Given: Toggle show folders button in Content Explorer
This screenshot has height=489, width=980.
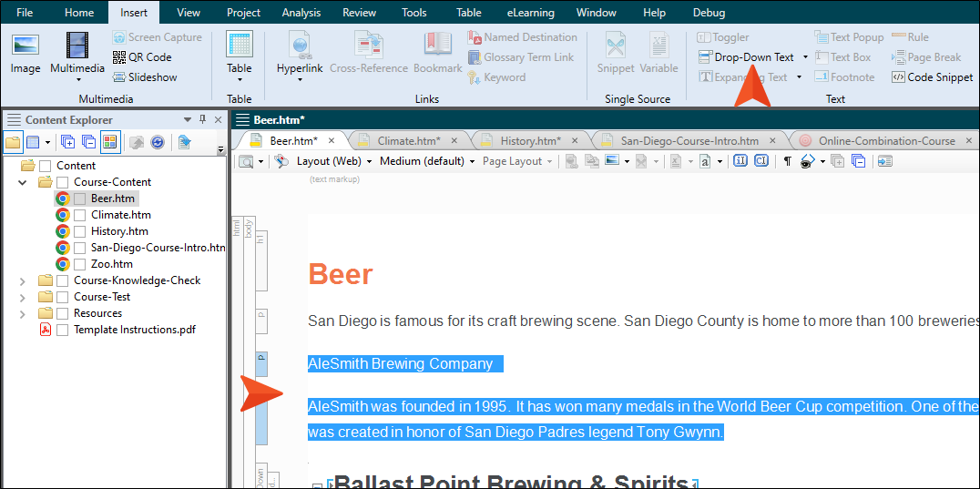Looking at the screenshot, I should (13, 142).
